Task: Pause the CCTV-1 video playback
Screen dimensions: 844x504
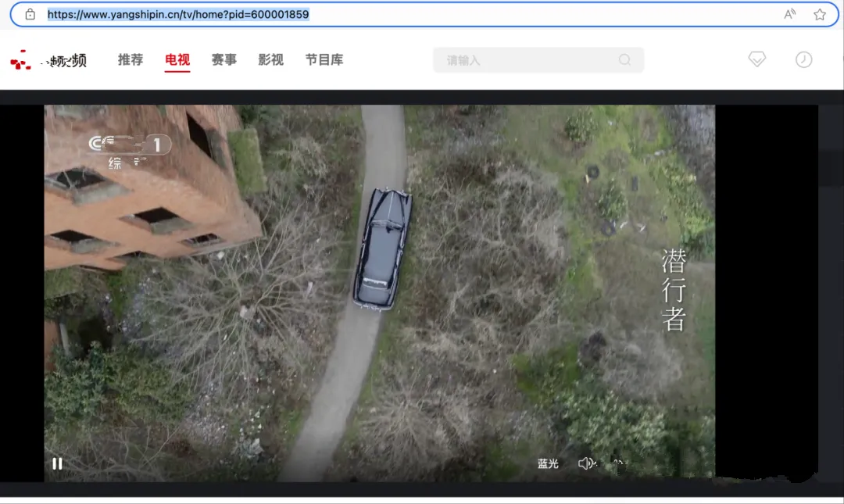Action: (x=57, y=463)
